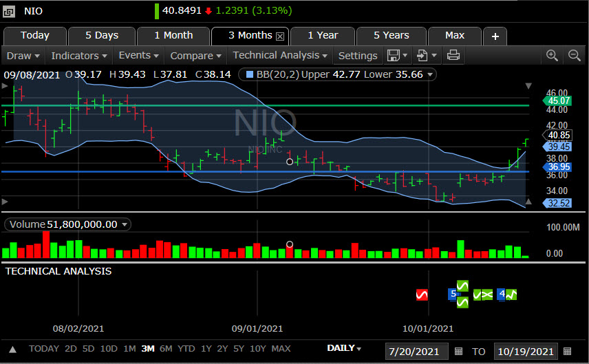Select the 10Y range shortcut

[x=257, y=349]
